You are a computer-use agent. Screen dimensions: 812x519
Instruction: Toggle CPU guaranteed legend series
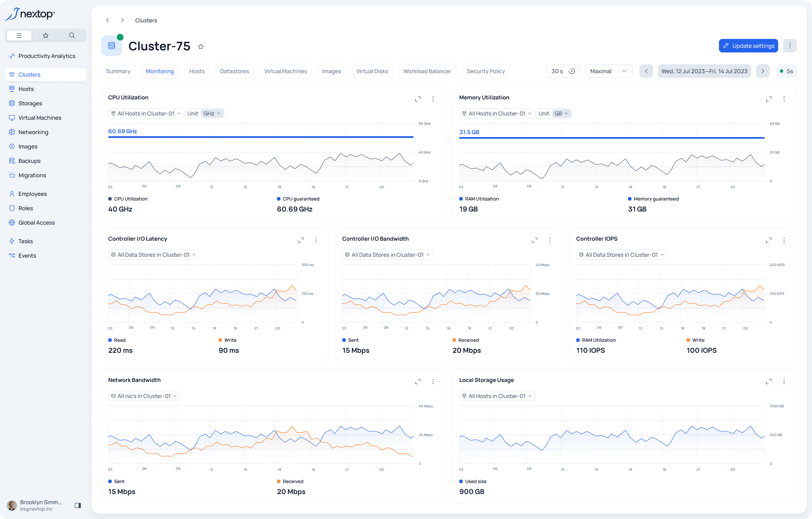point(298,199)
